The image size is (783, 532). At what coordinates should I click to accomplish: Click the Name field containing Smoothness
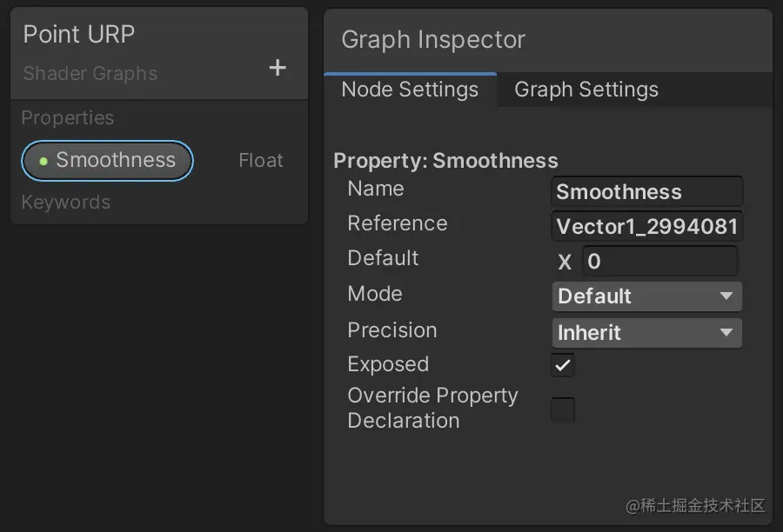point(646,192)
